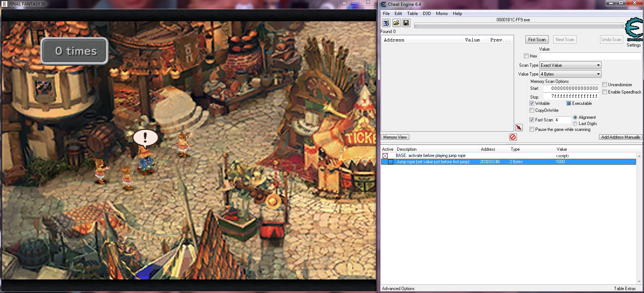The image size is (644, 293).
Task: Click the open process icon
Action: coord(386,23)
